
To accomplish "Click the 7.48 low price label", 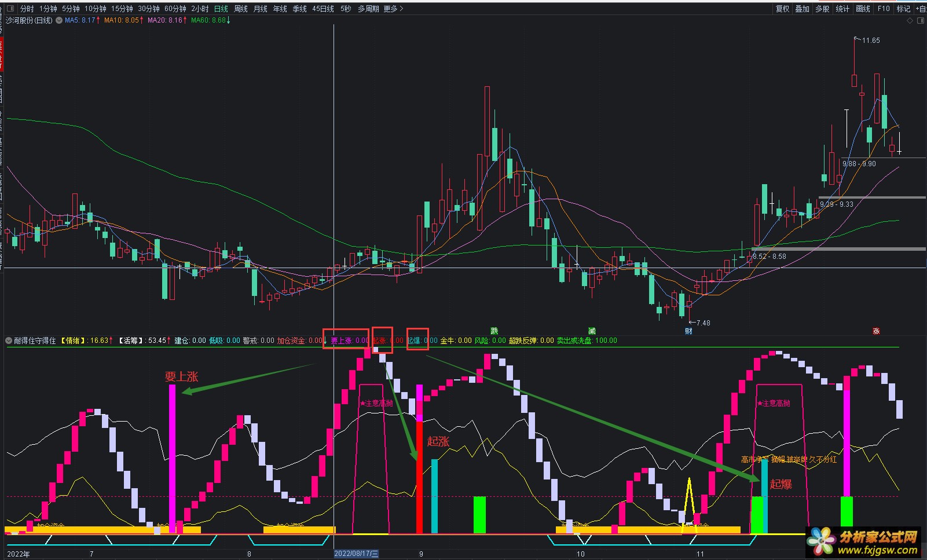I will point(704,323).
